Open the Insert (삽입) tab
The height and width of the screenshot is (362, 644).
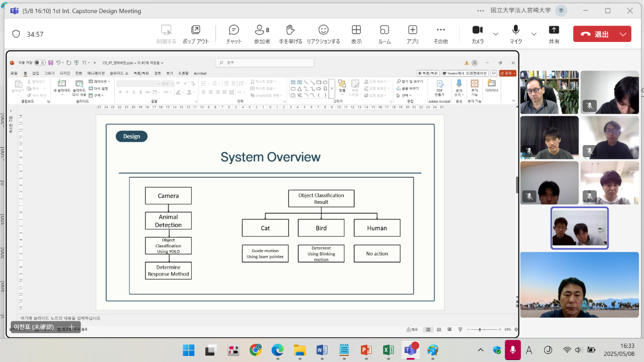(36, 73)
